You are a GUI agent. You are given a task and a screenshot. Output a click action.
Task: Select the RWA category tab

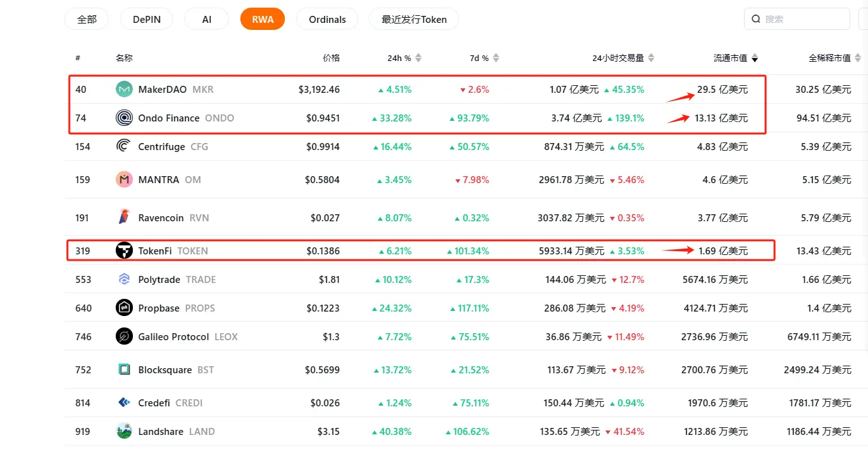tap(263, 19)
